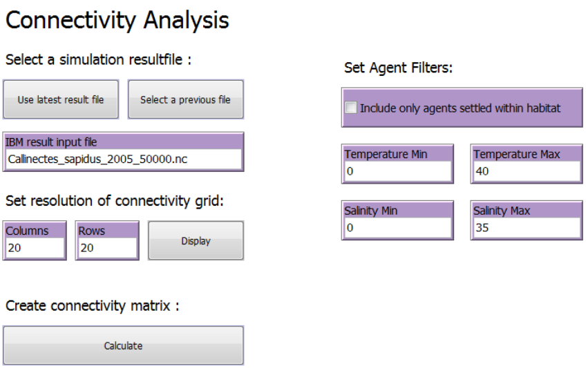Focus the Rows value field
Image resolution: width=588 pixels, height=368 pixels.
106,248
